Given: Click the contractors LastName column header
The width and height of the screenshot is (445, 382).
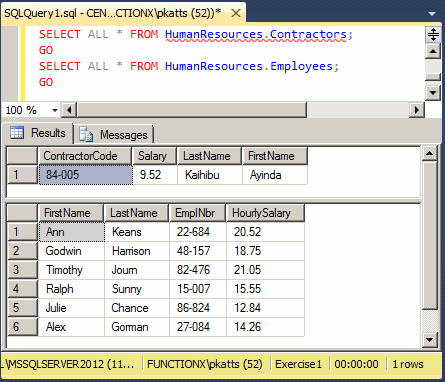Looking at the screenshot, I should tap(209, 156).
